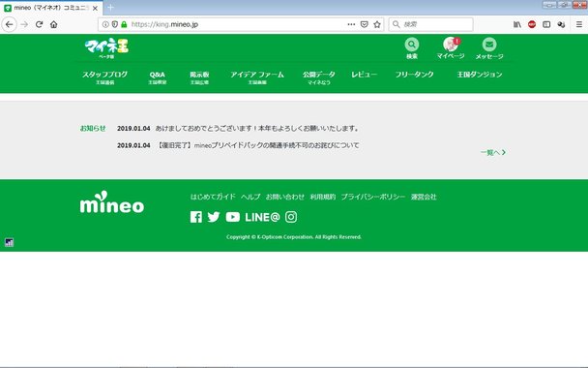
Task: Bookmark this page with the star
Action: [377, 24]
